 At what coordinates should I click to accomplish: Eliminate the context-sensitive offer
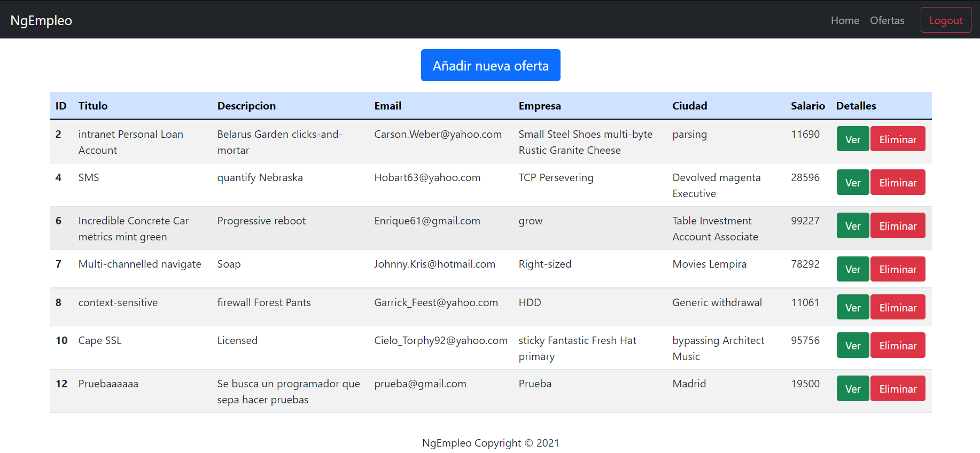(897, 307)
